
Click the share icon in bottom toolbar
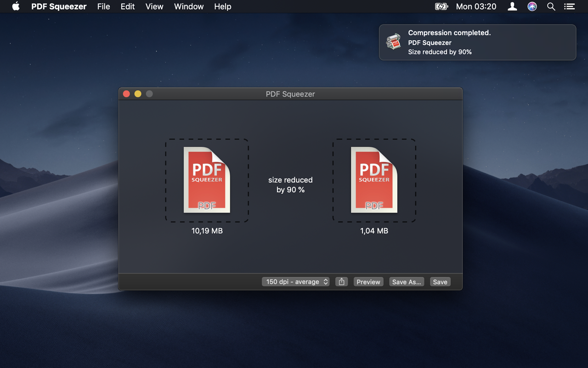tap(341, 282)
